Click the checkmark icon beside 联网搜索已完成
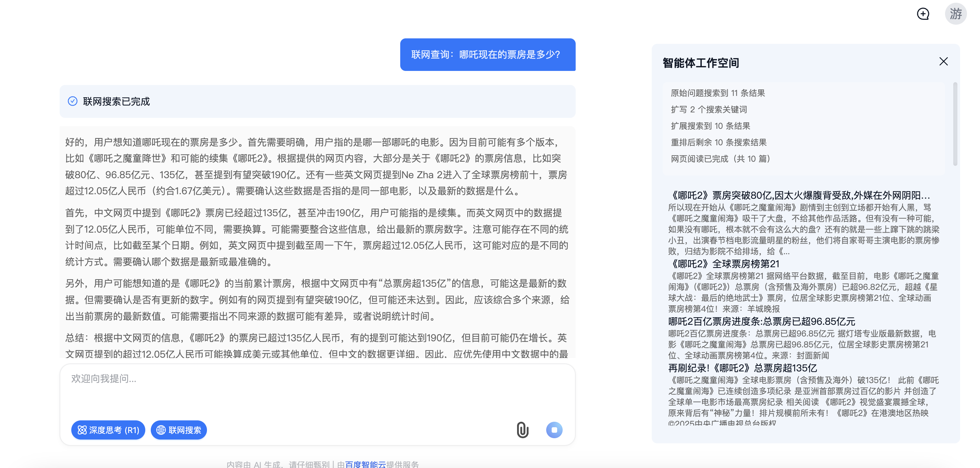This screenshot has width=980, height=468. (73, 101)
